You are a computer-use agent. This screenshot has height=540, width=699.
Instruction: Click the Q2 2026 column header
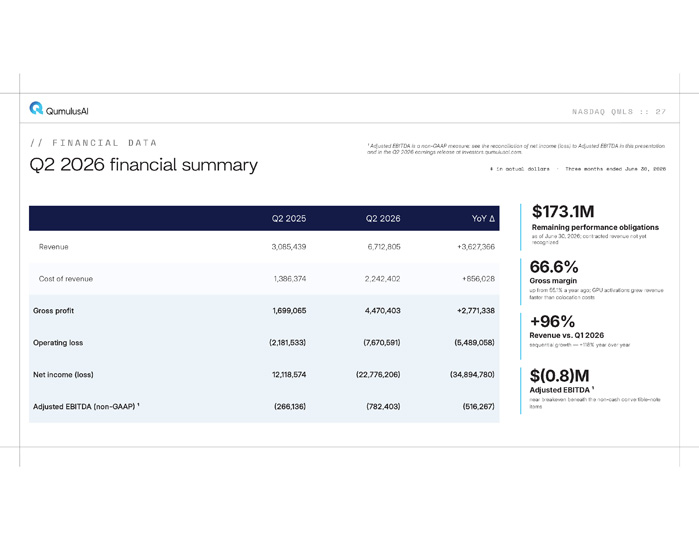383,218
